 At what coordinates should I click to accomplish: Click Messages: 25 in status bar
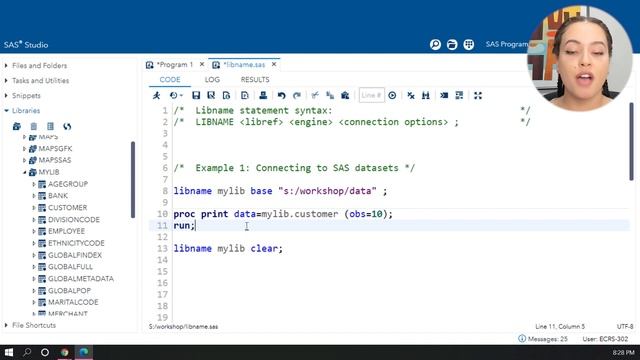tap(543, 339)
